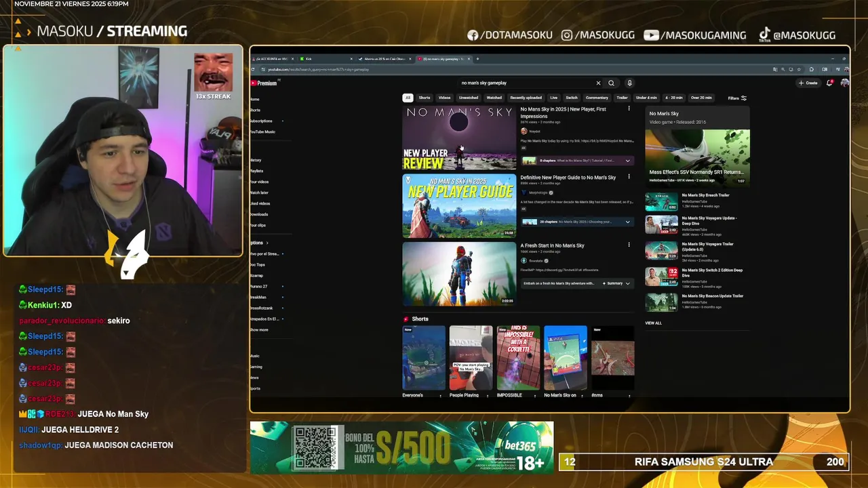Clear the search box with the X icon
This screenshot has height=488, width=868.
click(598, 83)
